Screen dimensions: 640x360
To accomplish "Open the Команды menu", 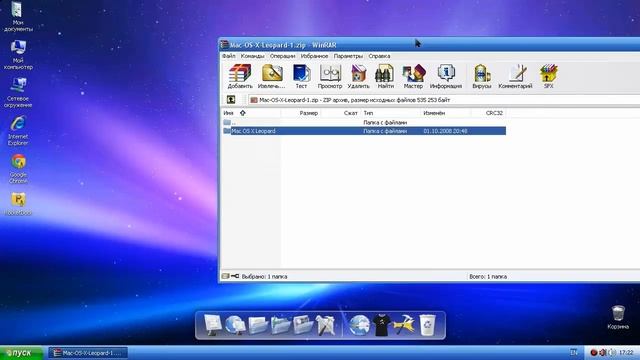I will click(252, 56).
